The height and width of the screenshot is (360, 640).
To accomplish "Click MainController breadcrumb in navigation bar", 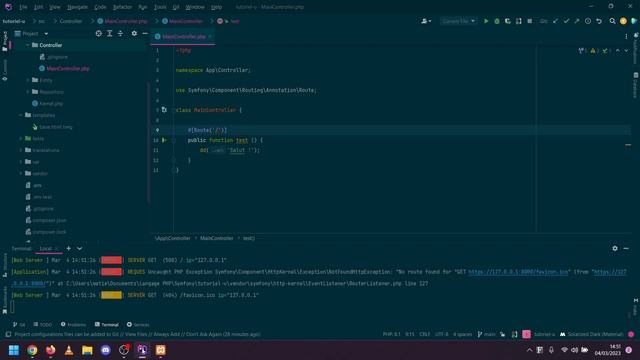I will tap(182, 21).
